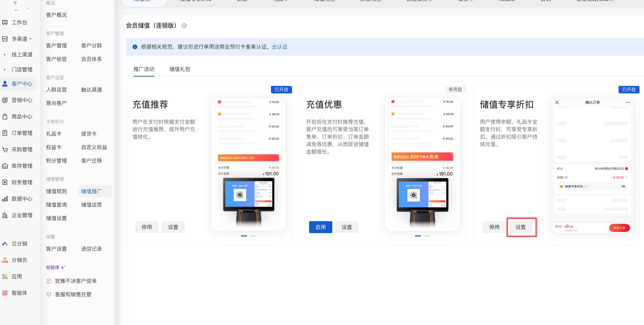
Task: Click the 客户中心 person icon
Action: [5, 84]
